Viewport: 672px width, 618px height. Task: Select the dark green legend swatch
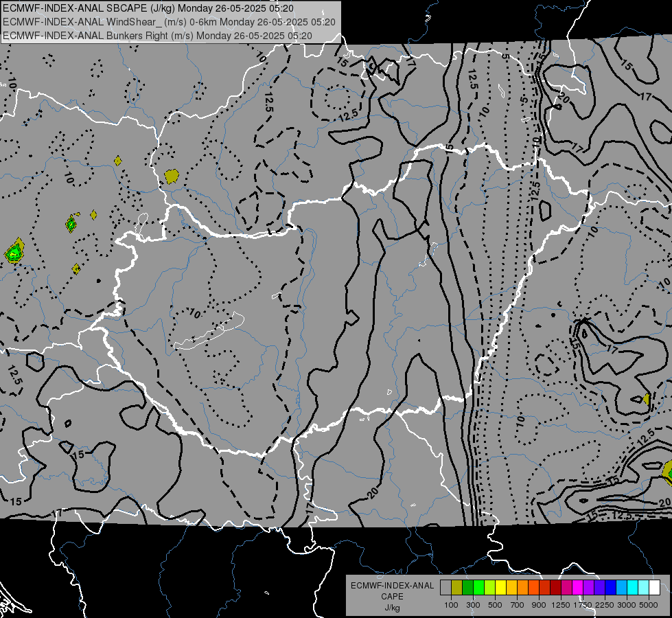point(467,587)
